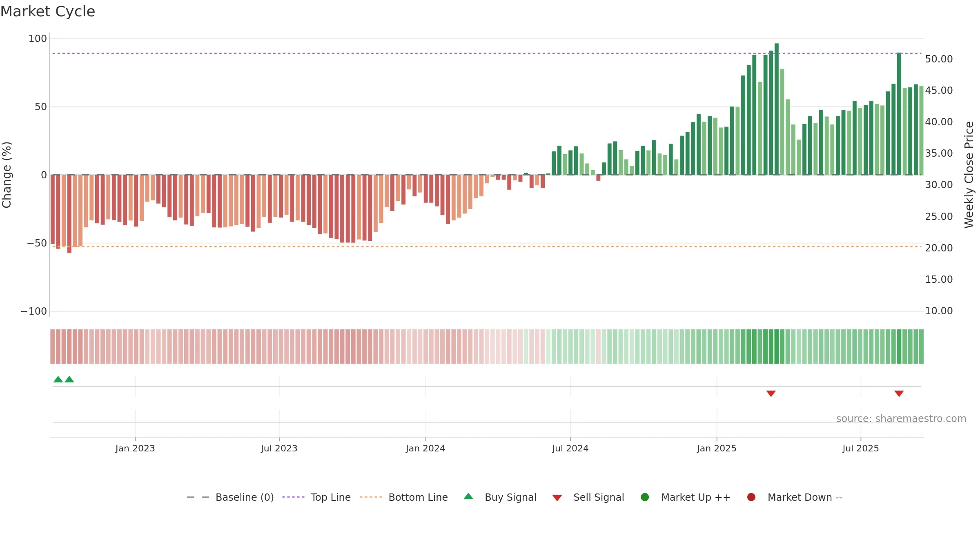
Task: Click the Baseline (0) legend entry
Action: tap(230, 497)
